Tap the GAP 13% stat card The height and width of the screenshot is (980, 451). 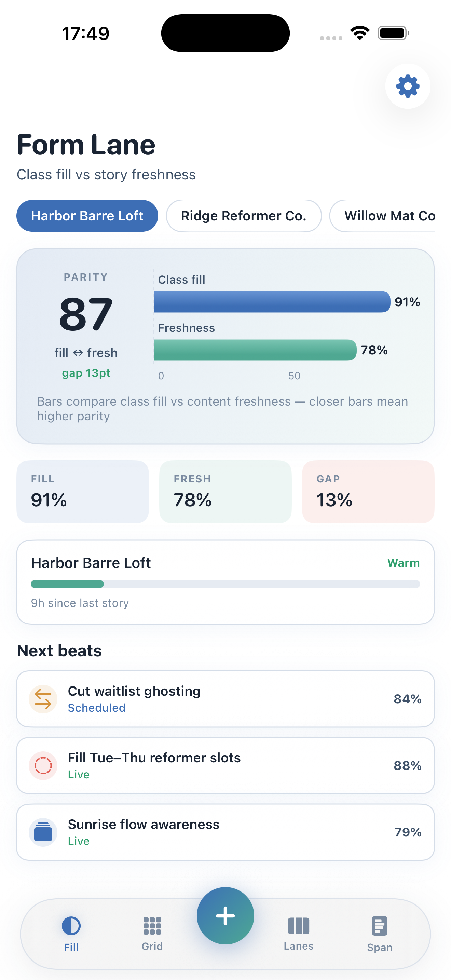tap(368, 492)
